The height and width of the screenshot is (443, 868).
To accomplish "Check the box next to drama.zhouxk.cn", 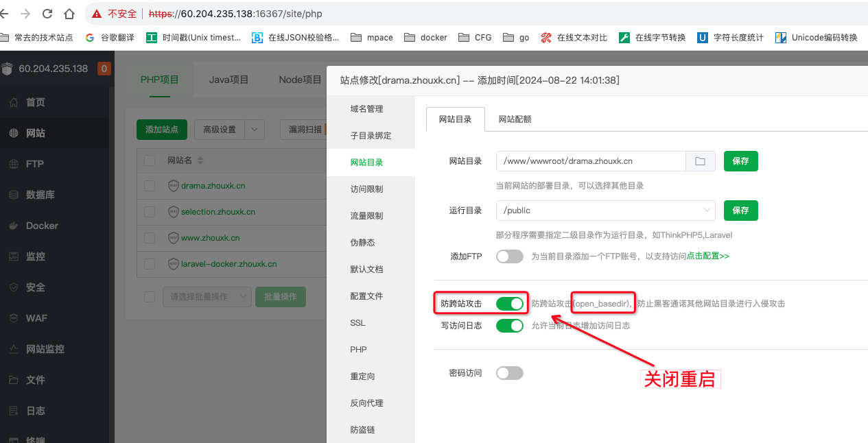I will 150,186.
